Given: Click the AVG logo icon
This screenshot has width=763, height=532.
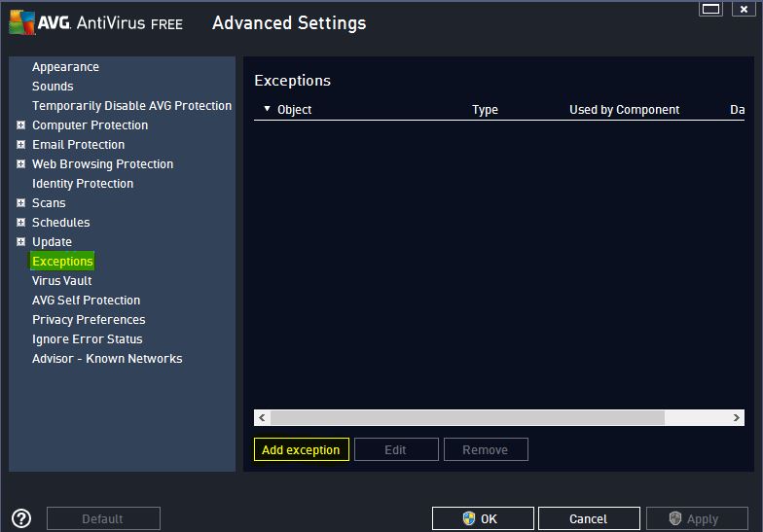Looking at the screenshot, I should point(21,21).
